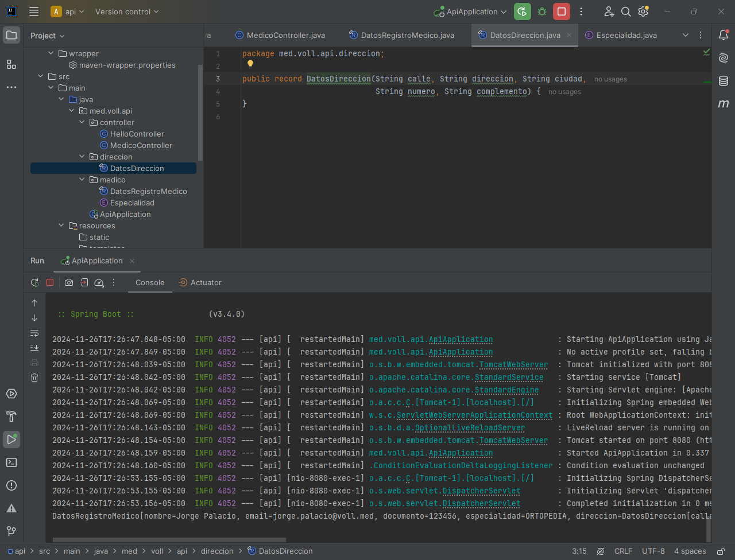Click the 3:15 caret position

(x=579, y=551)
